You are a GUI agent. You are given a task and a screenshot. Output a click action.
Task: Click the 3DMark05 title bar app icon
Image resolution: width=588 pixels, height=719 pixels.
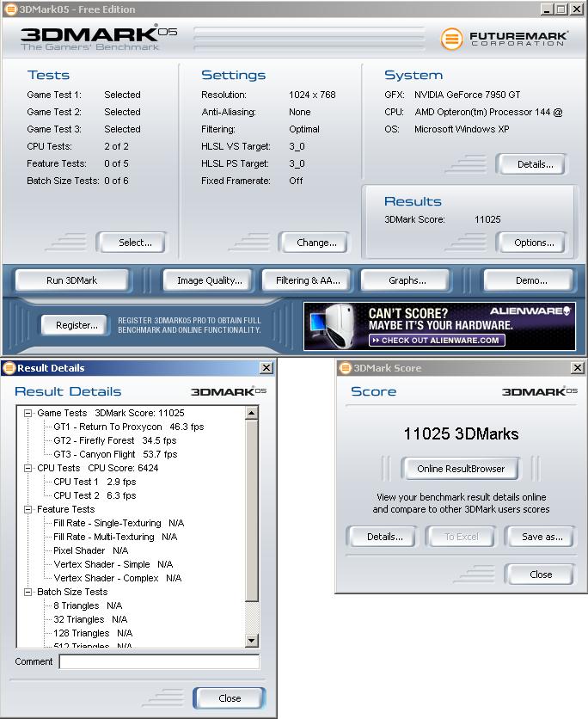[10, 9]
